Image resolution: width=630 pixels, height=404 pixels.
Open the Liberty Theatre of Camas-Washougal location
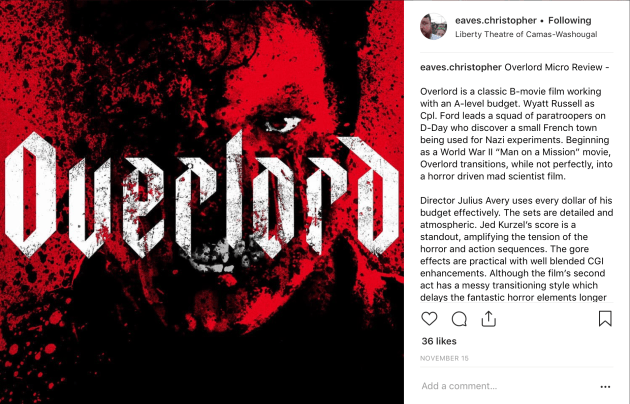526,35
